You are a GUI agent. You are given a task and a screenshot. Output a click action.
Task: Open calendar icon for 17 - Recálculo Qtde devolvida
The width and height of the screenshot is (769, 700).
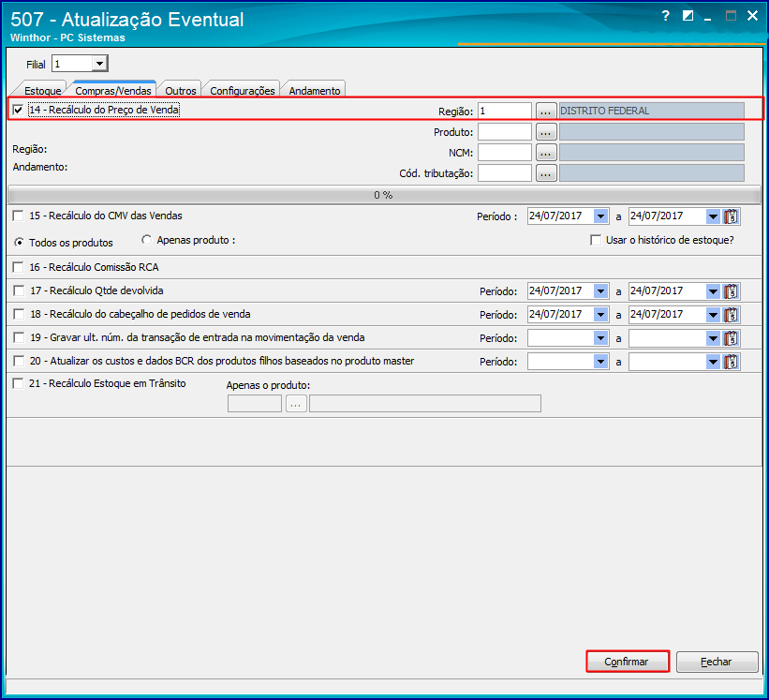pos(731,291)
